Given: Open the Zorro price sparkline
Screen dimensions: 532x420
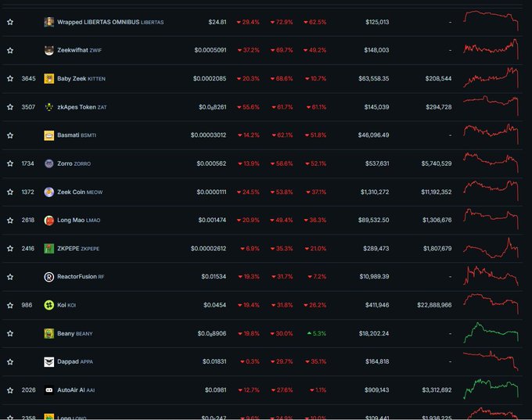Looking at the screenshot, I should tap(491, 163).
